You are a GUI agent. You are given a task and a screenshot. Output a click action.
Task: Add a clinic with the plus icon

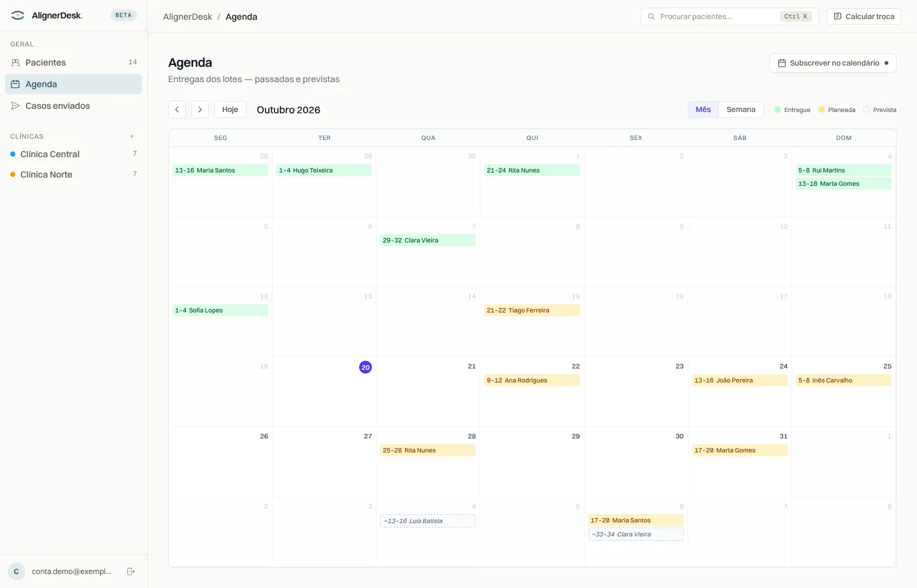click(x=132, y=136)
